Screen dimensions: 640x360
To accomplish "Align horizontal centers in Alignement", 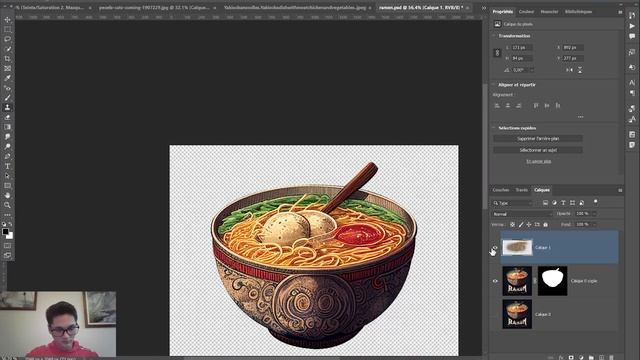I will coord(508,106).
